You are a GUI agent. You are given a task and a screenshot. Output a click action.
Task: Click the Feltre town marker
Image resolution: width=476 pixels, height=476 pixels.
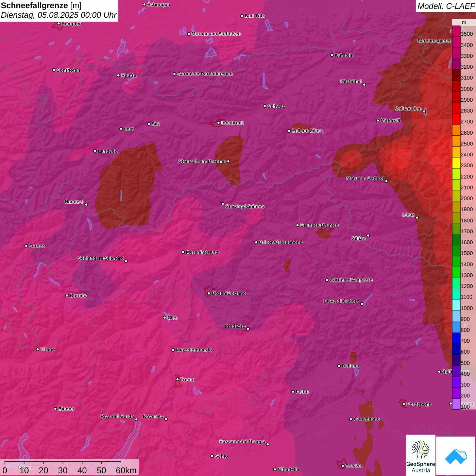293,392
